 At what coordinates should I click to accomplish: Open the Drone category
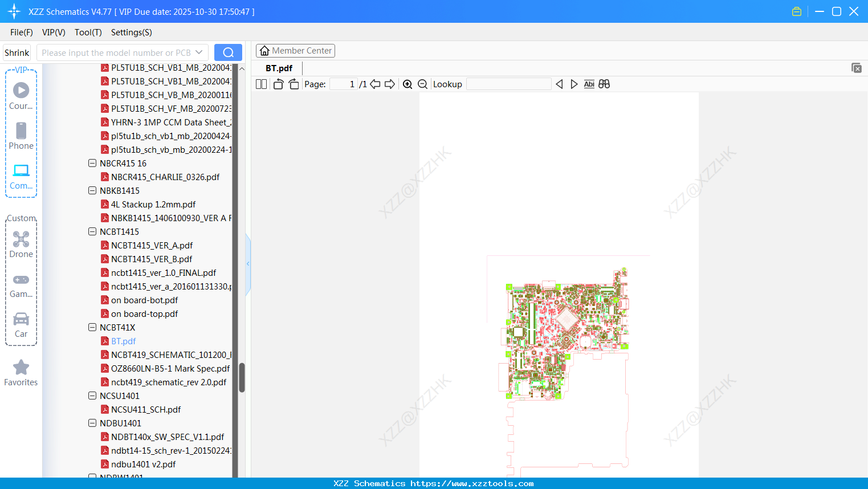21,244
